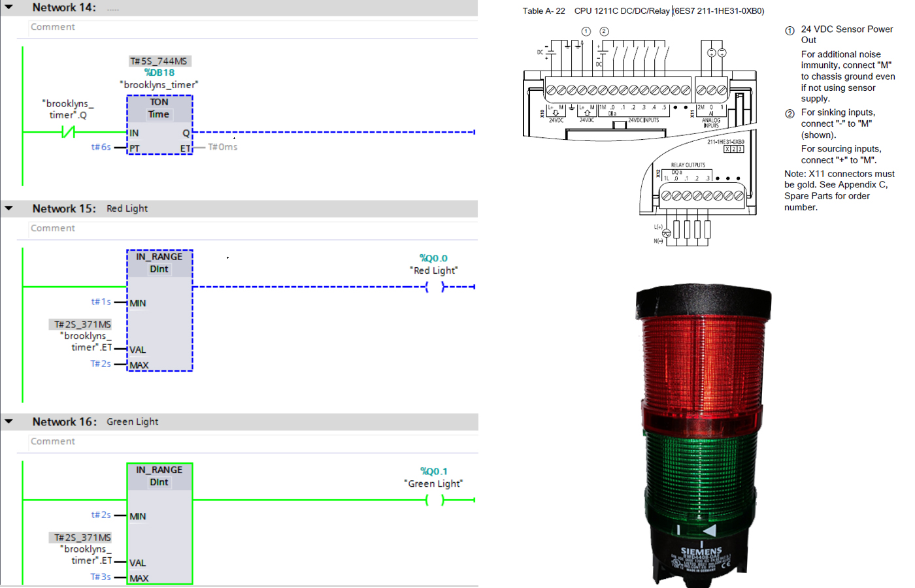Click the Network 16 comment field

(x=254, y=441)
